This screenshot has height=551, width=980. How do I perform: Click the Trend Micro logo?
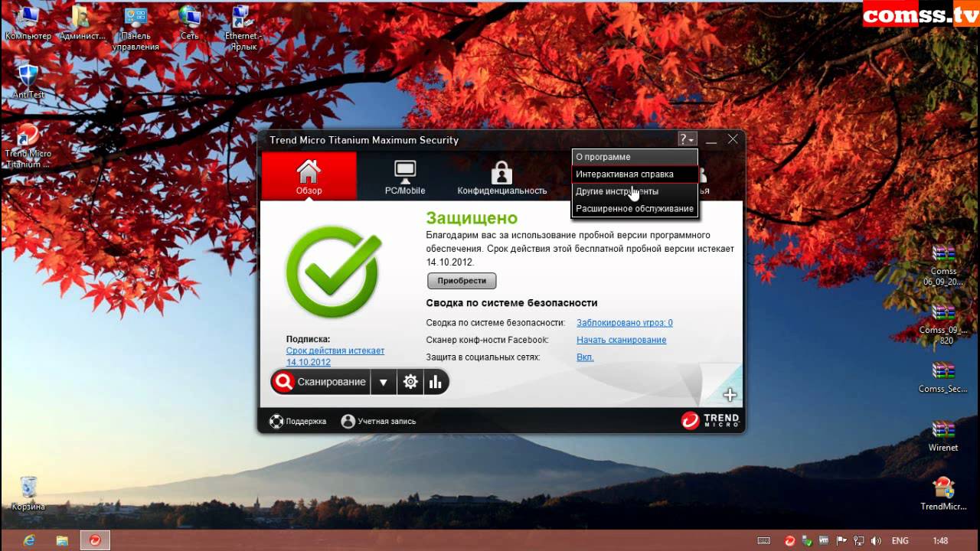710,420
